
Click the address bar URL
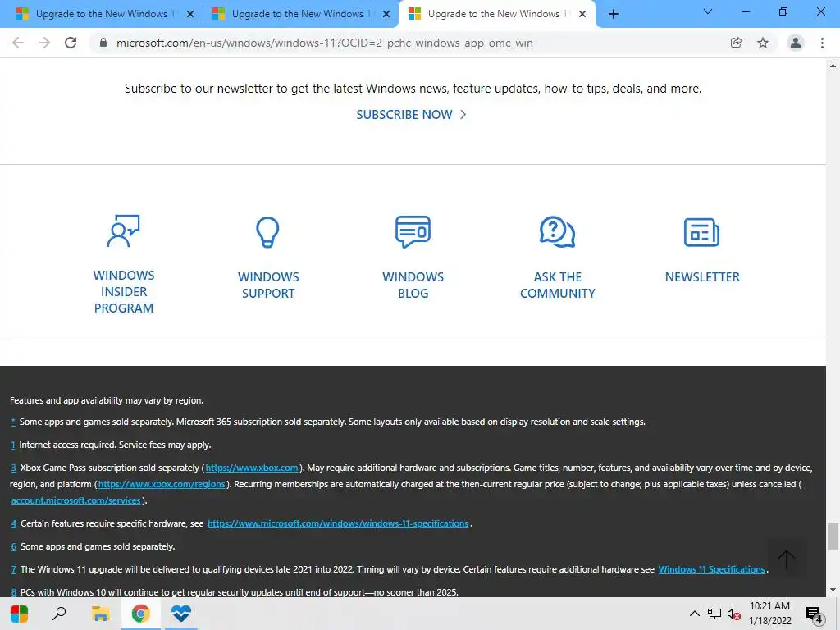(324, 43)
